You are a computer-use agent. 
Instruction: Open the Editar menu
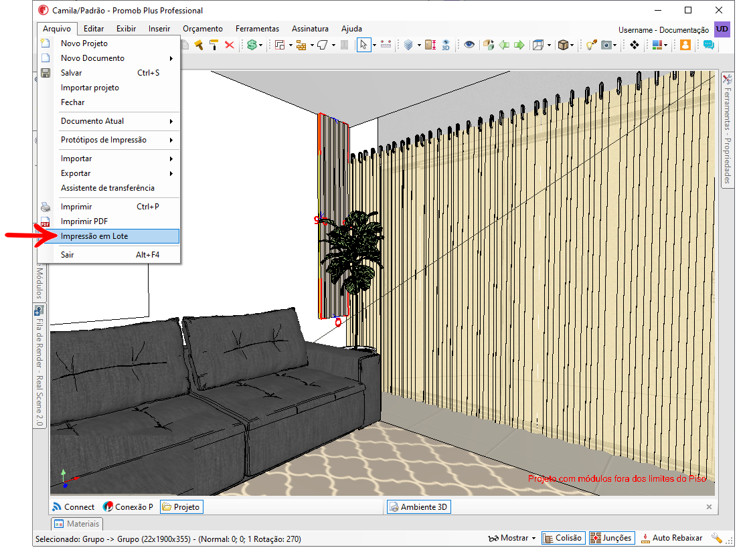click(94, 29)
